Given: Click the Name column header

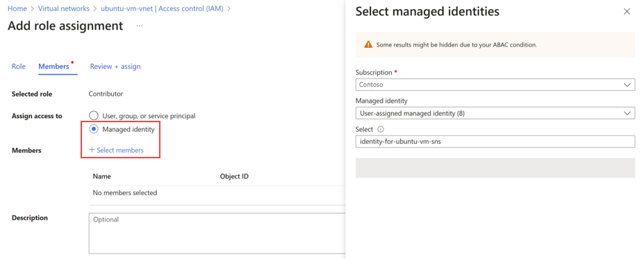Looking at the screenshot, I should [x=102, y=176].
